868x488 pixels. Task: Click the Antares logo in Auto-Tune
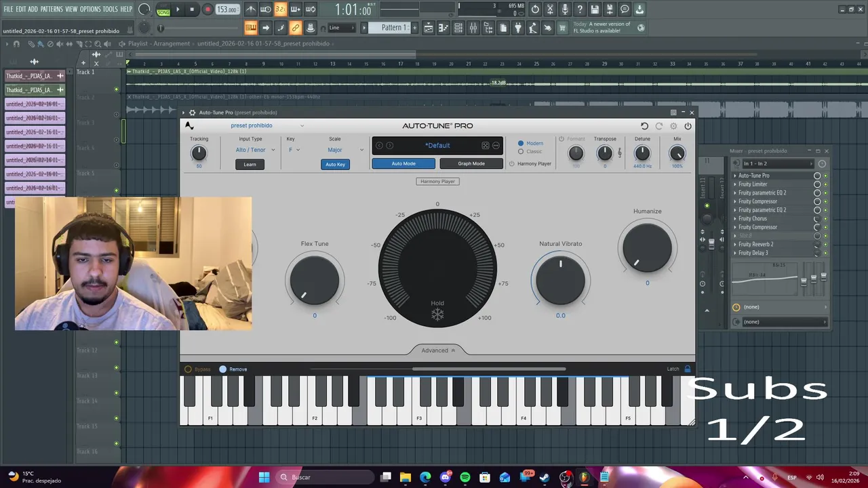[x=189, y=125]
